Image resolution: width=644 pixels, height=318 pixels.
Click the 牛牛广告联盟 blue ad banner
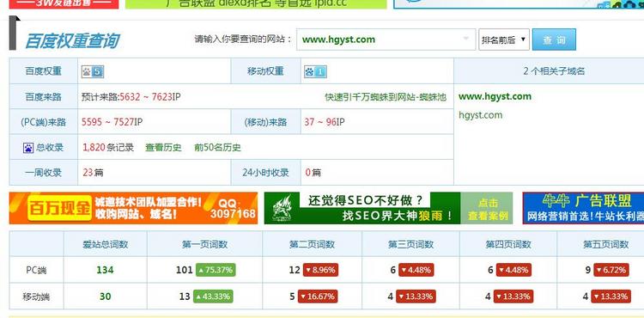583,208
